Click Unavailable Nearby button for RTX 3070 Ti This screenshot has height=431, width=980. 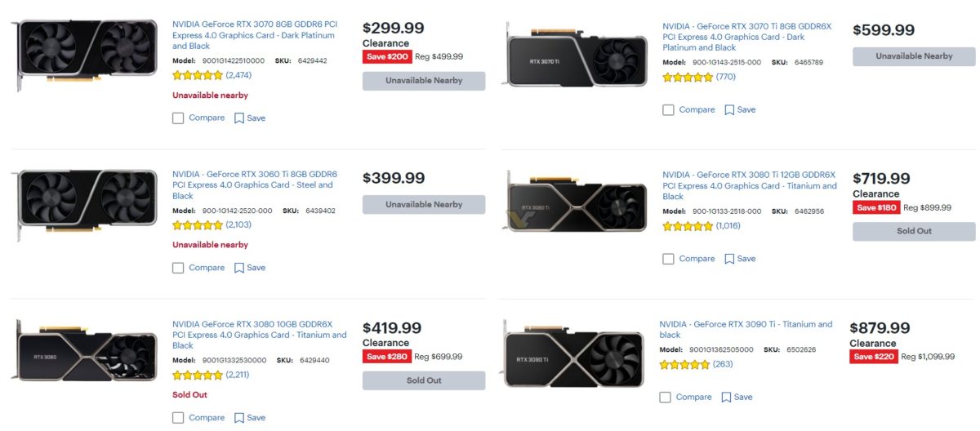click(x=914, y=56)
